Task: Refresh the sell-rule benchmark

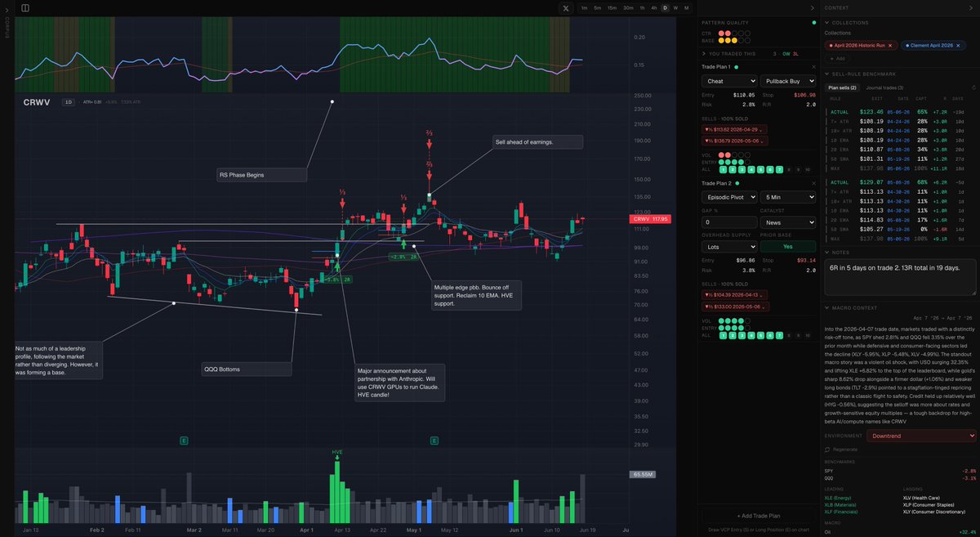Action: [973, 87]
